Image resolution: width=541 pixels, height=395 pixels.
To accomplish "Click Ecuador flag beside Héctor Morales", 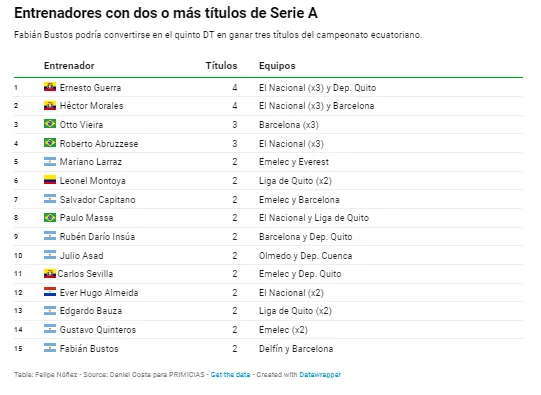I will [x=50, y=105].
